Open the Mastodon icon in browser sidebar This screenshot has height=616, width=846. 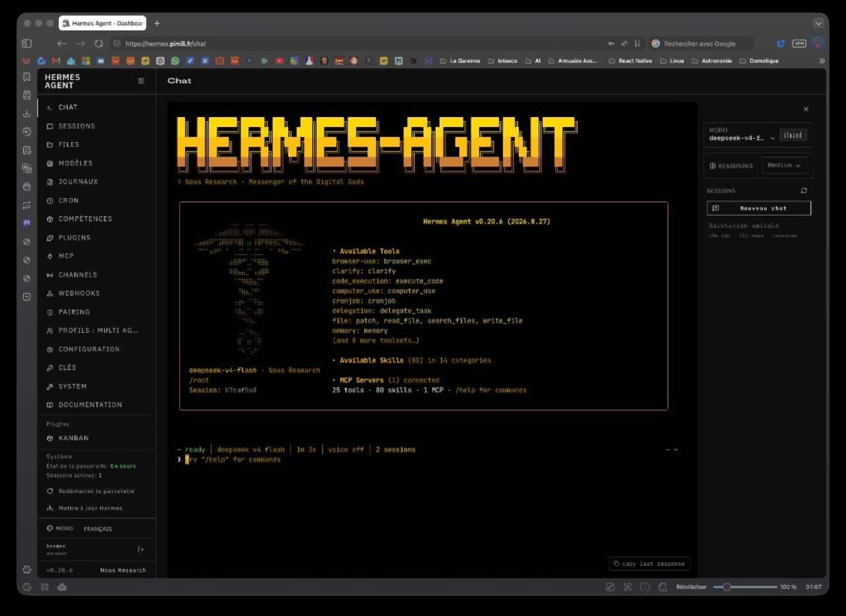[26, 223]
